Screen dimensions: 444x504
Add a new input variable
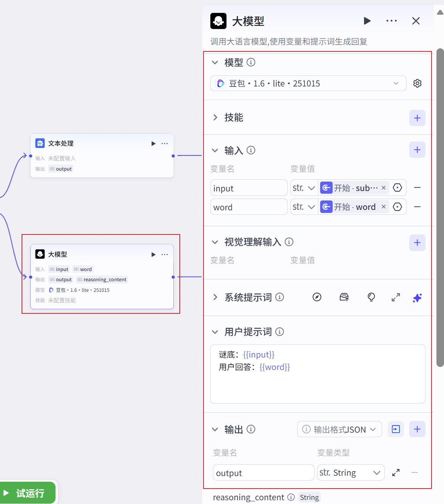point(417,150)
